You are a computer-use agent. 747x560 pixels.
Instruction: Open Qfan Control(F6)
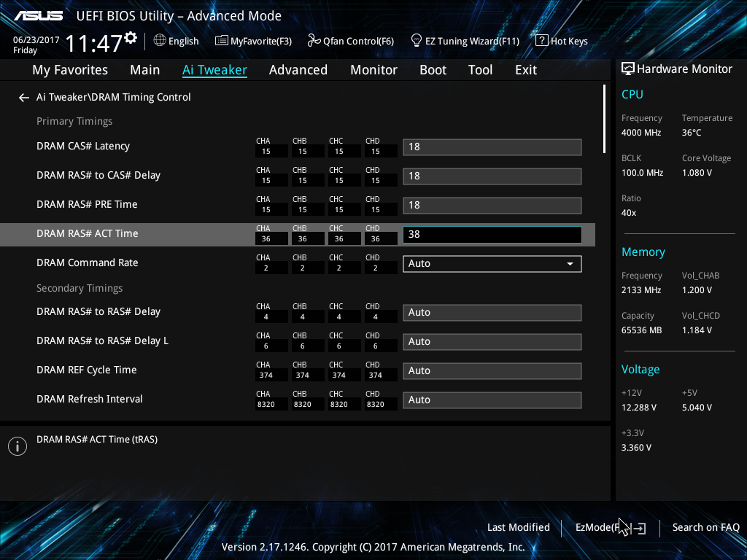click(x=351, y=41)
